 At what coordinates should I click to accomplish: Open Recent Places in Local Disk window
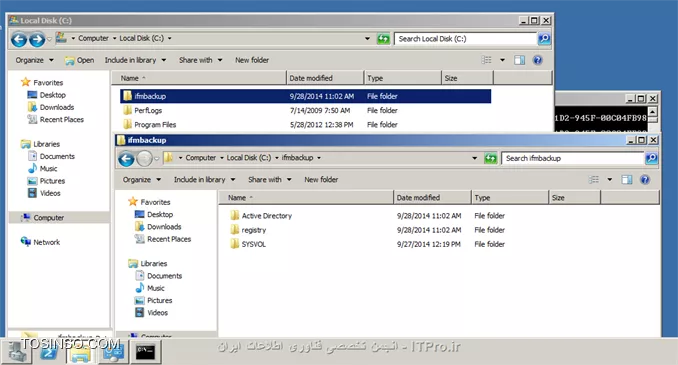(56, 120)
